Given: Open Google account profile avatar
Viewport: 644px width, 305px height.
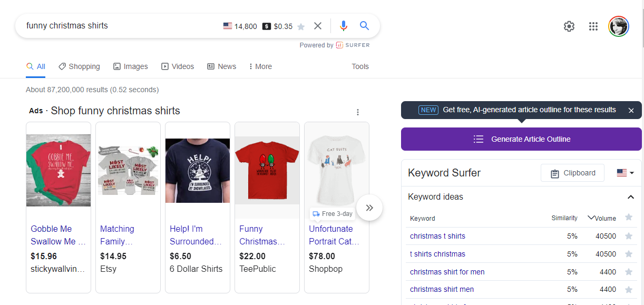Looking at the screenshot, I should [619, 26].
